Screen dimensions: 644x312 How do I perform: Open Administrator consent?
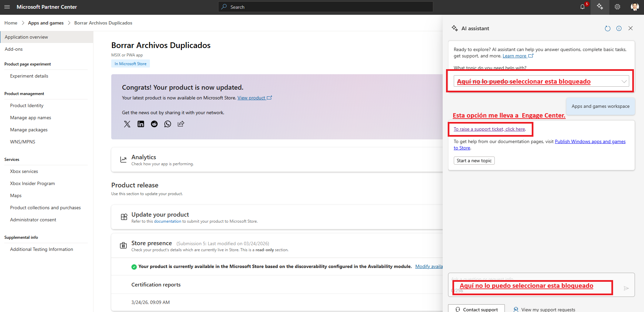(33, 220)
